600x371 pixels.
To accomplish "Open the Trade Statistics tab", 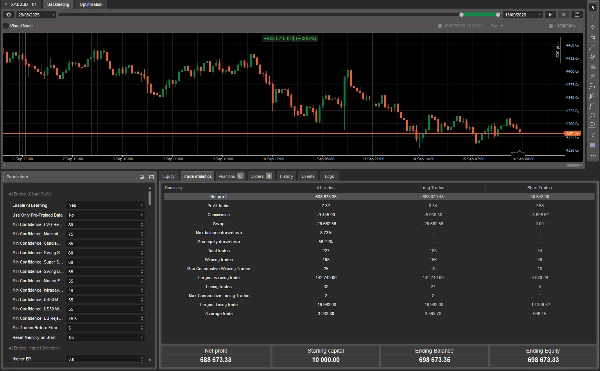I will coord(197,176).
